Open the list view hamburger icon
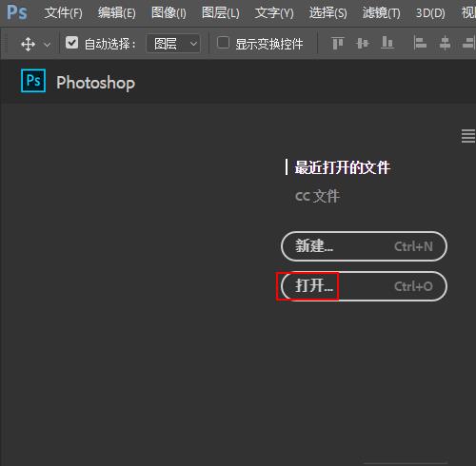This screenshot has width=476, height=466. [x=468, y=136]
